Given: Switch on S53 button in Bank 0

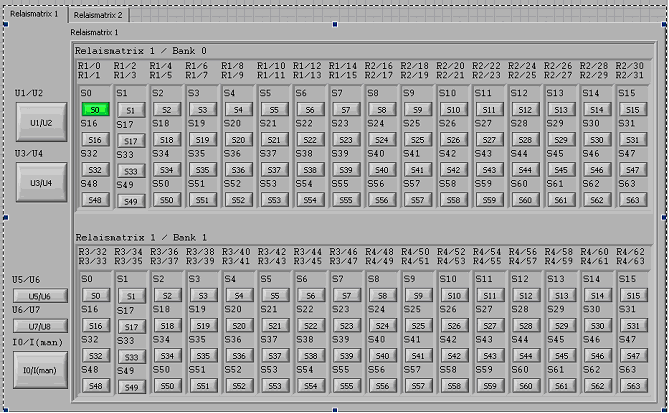Looking at the screenshot, I should click(274, 200).
